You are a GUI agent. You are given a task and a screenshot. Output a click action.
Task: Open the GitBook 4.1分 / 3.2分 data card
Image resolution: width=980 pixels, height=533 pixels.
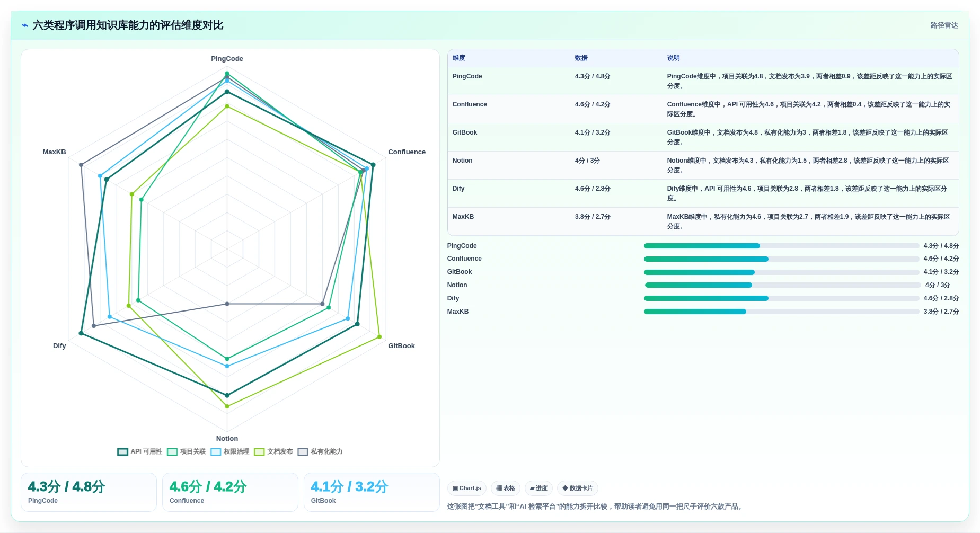pos(372,492)
